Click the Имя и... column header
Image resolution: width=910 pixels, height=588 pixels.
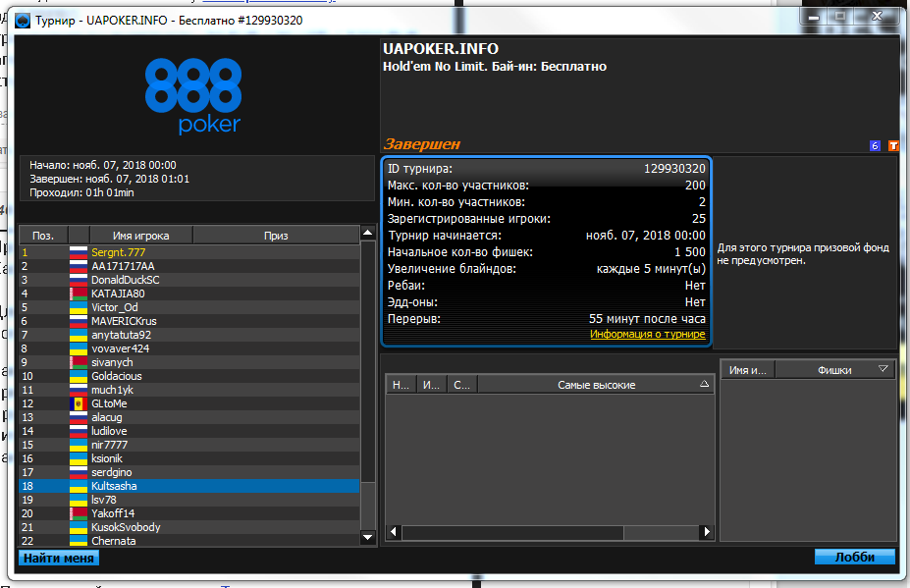(x=748, y=370)
